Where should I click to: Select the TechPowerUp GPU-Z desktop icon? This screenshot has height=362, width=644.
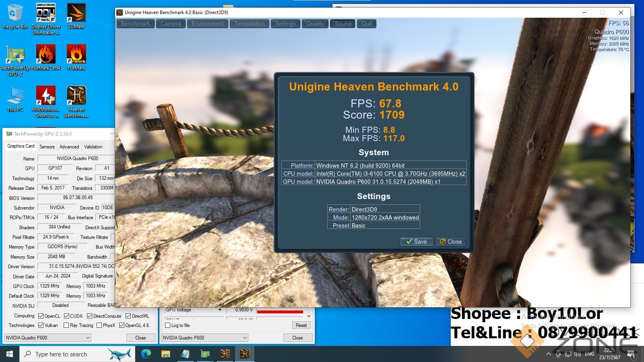[x=15, y=60]
